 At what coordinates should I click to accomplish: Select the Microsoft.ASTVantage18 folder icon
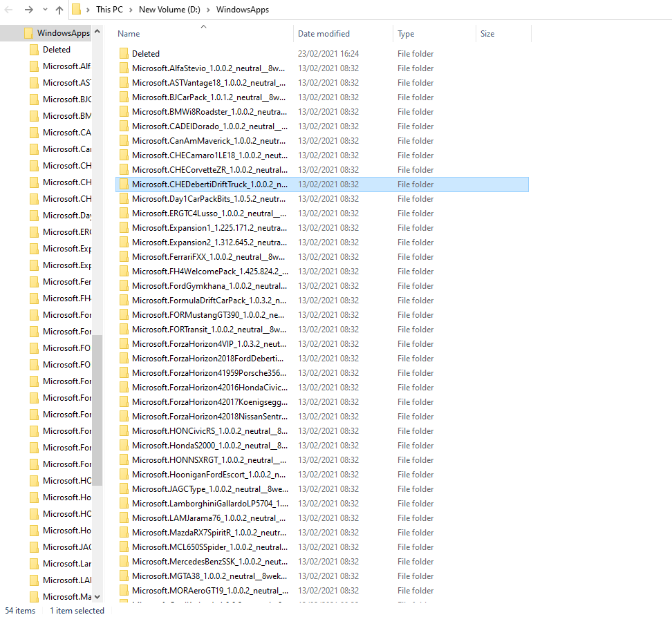(124, 83)
